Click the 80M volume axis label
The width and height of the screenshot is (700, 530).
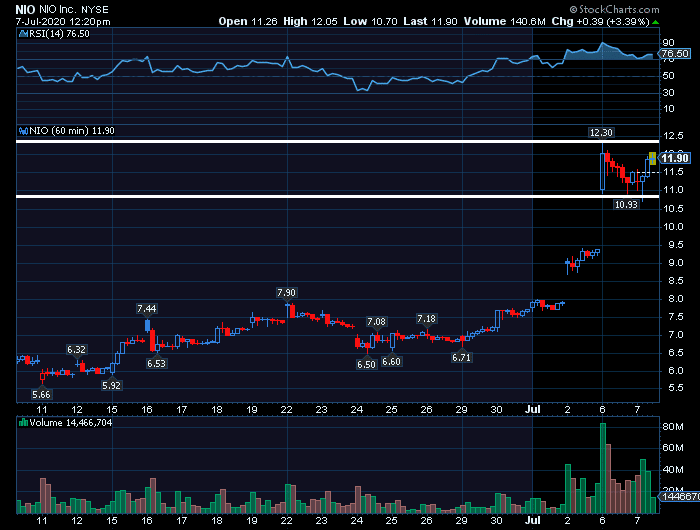pyautogui.click(x=673, y=427)
